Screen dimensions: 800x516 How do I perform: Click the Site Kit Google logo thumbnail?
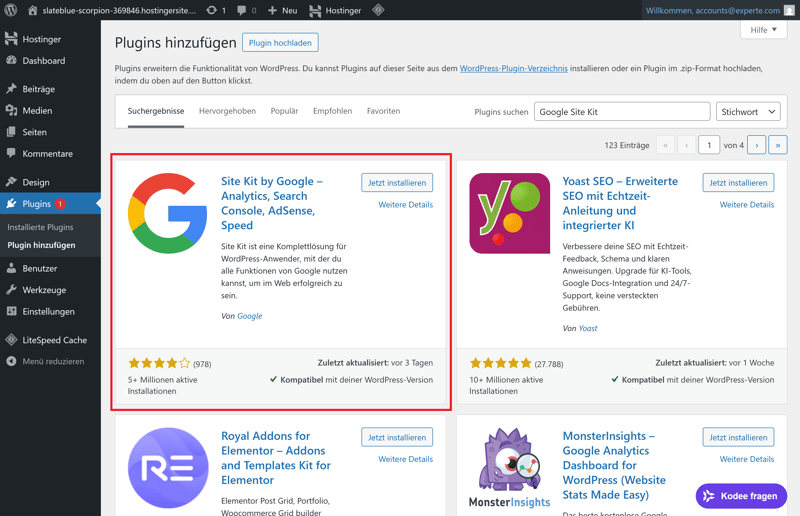tap(168, 213)
